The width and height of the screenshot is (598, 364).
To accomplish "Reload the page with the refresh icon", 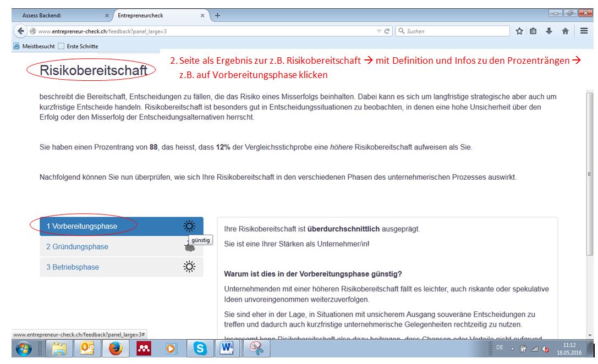I will coord(387,31).
